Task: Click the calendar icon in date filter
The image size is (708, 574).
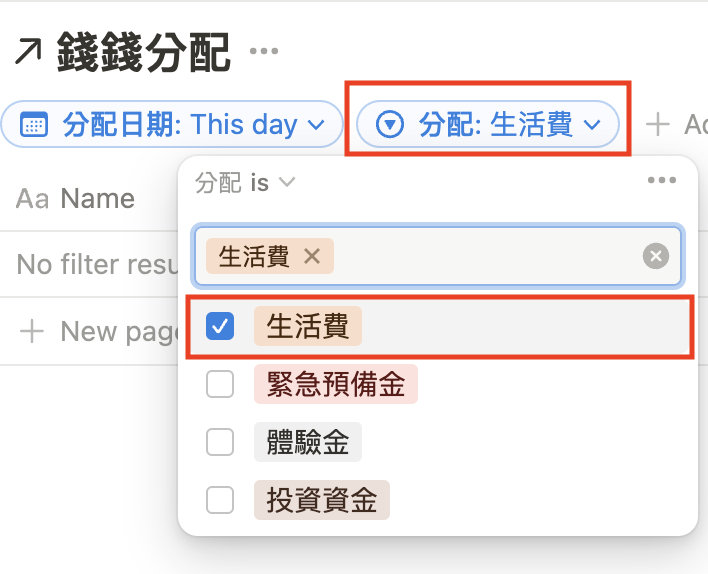Action: pos(34,125)
